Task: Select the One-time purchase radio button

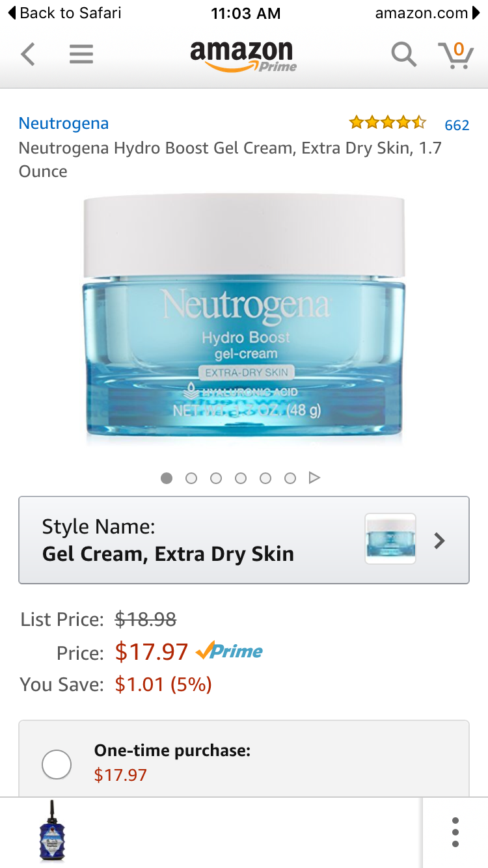Action: click(x=57, y=764)
